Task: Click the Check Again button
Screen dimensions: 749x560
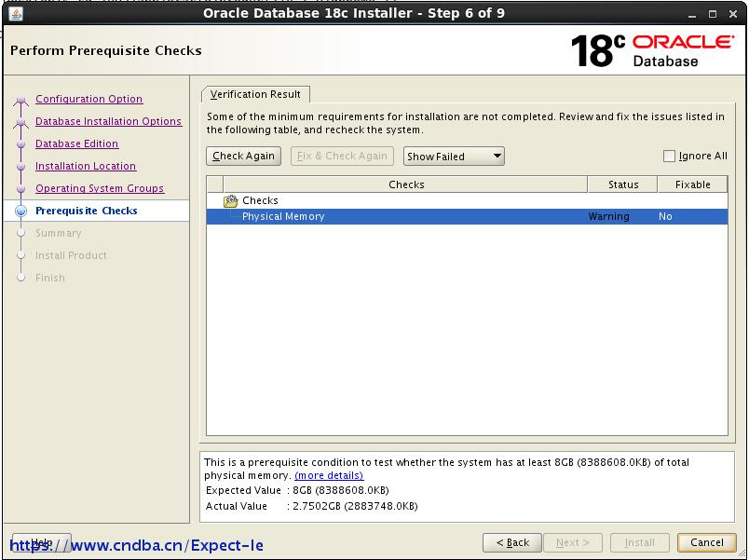Action: point(244,156)
